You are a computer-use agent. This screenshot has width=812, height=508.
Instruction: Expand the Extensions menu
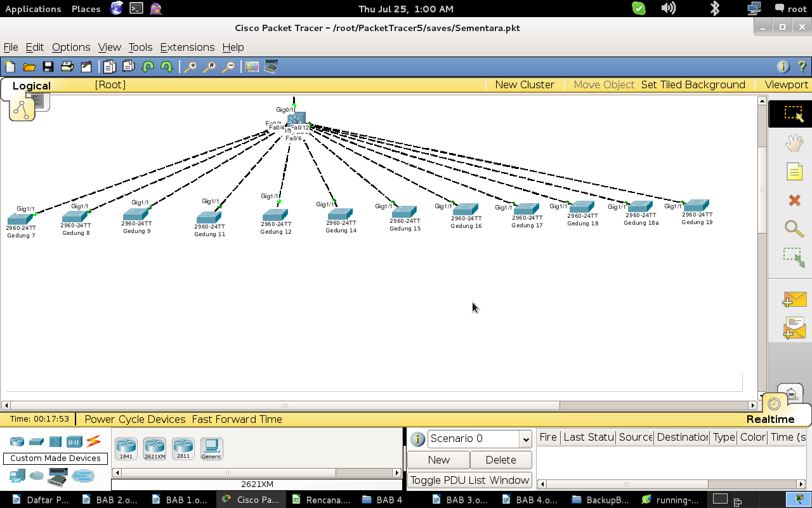(x=187, y=47)
